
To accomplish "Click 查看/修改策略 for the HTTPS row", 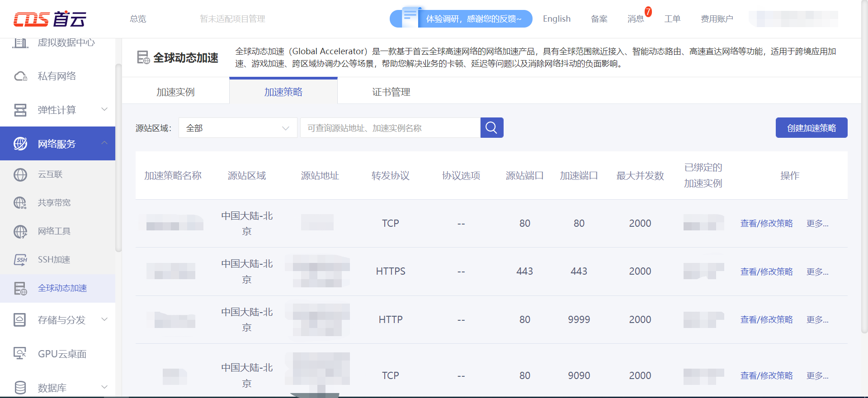I will pos(766,272).
